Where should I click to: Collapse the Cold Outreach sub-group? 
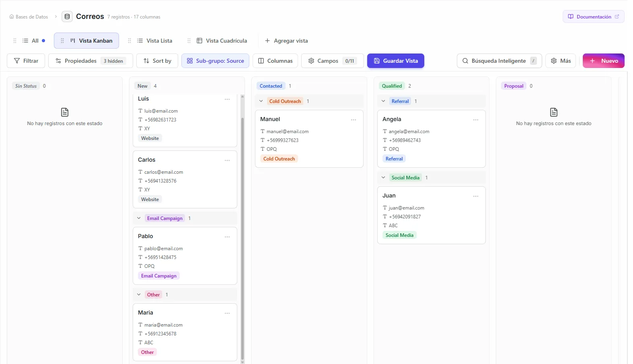(261, 101)
